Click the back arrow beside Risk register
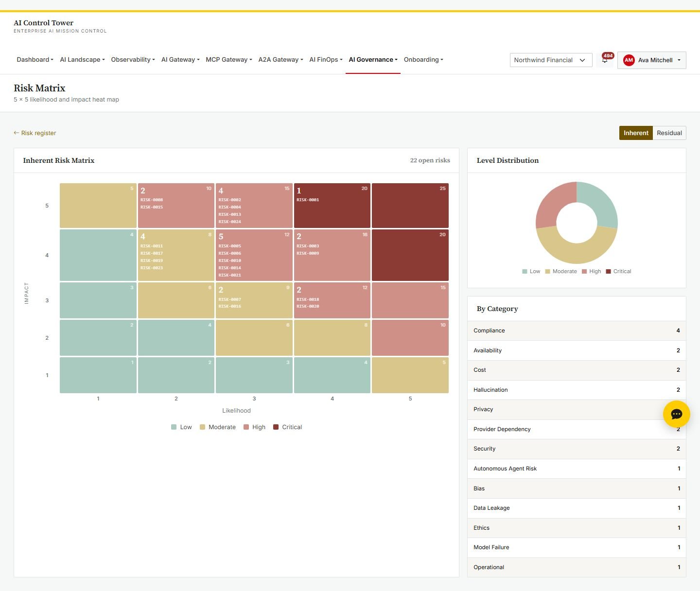 (16, 133)
